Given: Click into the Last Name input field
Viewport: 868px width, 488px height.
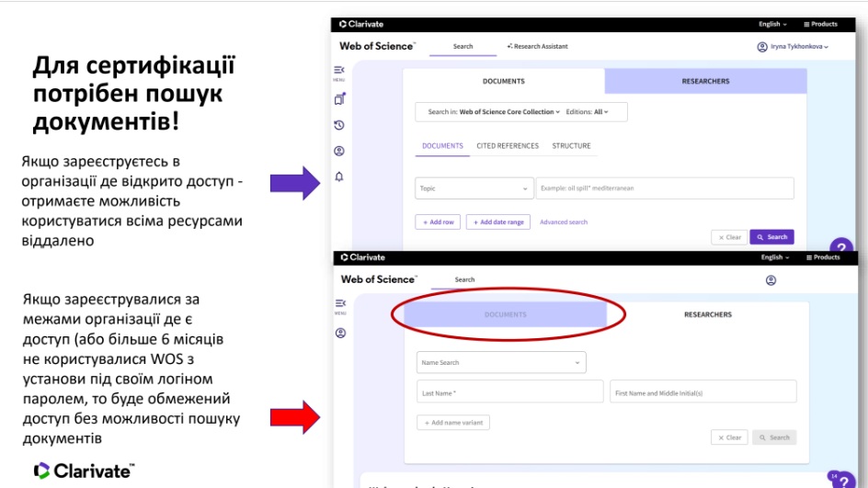Looking at the screenshot, I should pyautogui.click(x=509, y=392).
